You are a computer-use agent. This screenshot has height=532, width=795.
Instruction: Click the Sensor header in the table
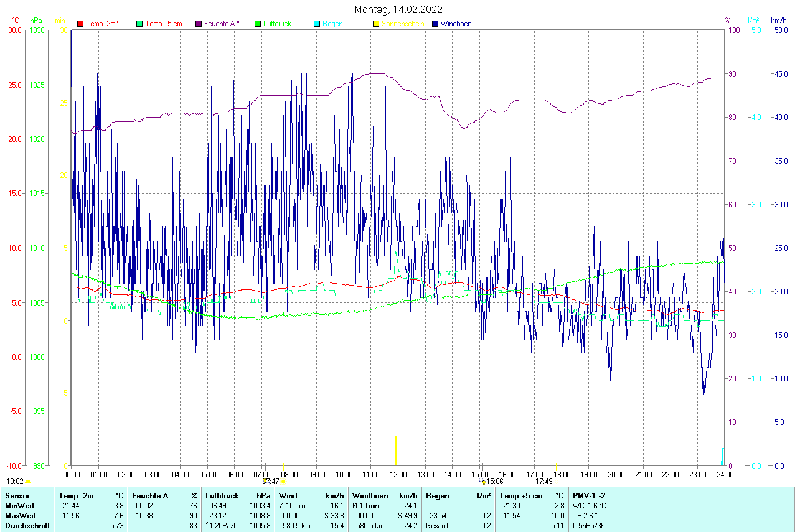[17, 496]
